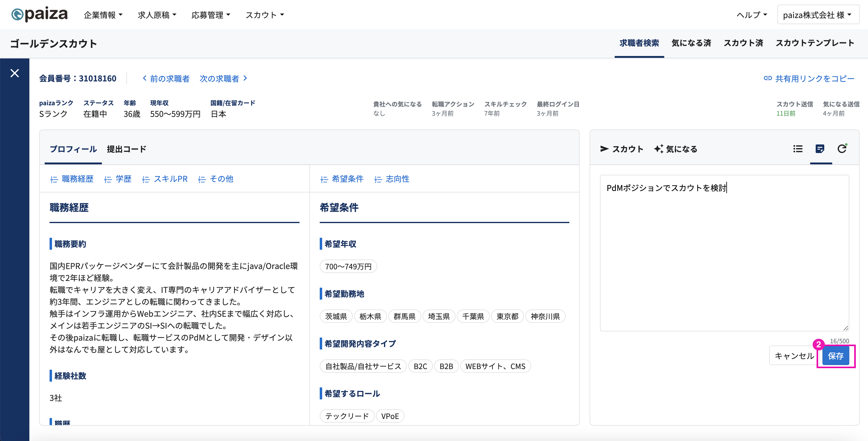Go to next candidate 次の求職者
Screen dimensions: 868x441
click(224, 79)
